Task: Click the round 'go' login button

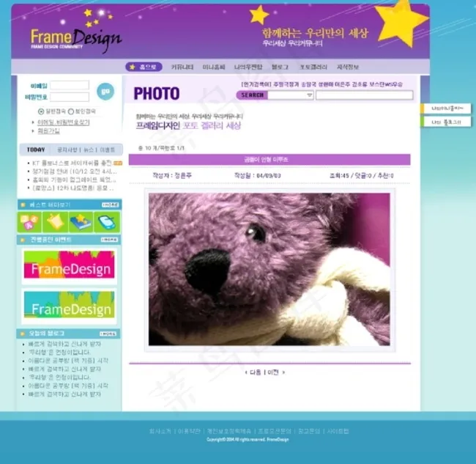Action: (x=105, y=91)
